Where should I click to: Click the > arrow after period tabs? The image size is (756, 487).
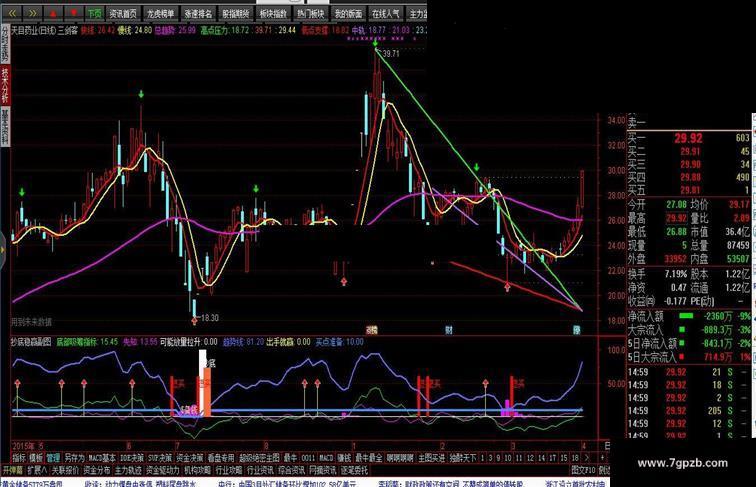coord(587,458)
